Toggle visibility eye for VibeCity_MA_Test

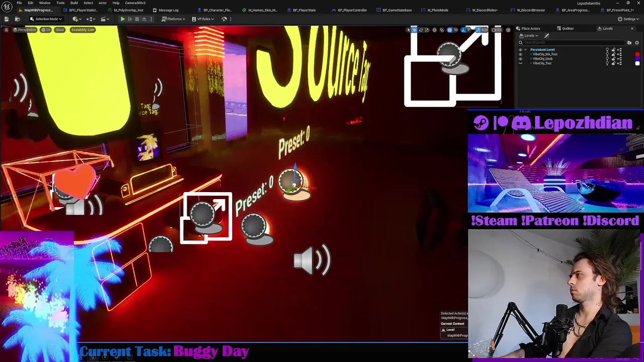point(520,54)
